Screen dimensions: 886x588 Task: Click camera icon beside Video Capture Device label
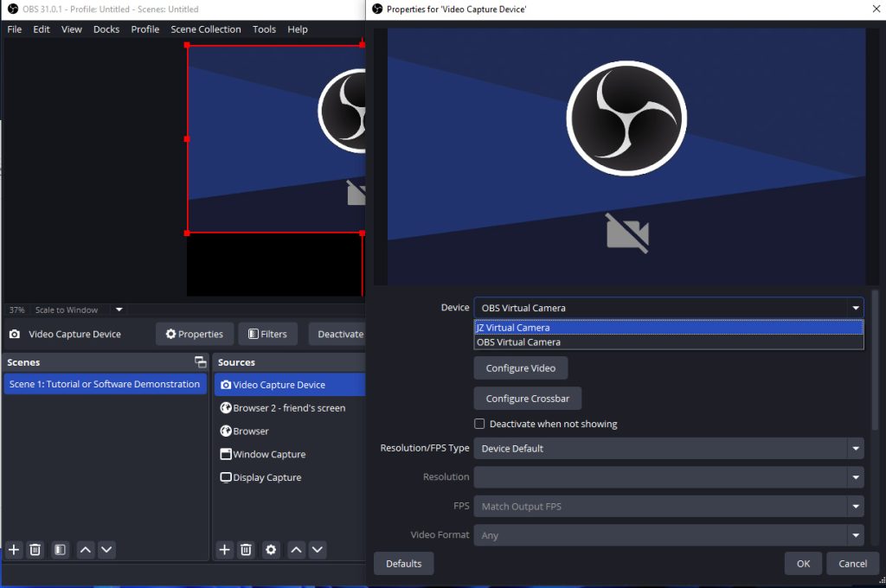pyautogui.click(x=15, y=335)
